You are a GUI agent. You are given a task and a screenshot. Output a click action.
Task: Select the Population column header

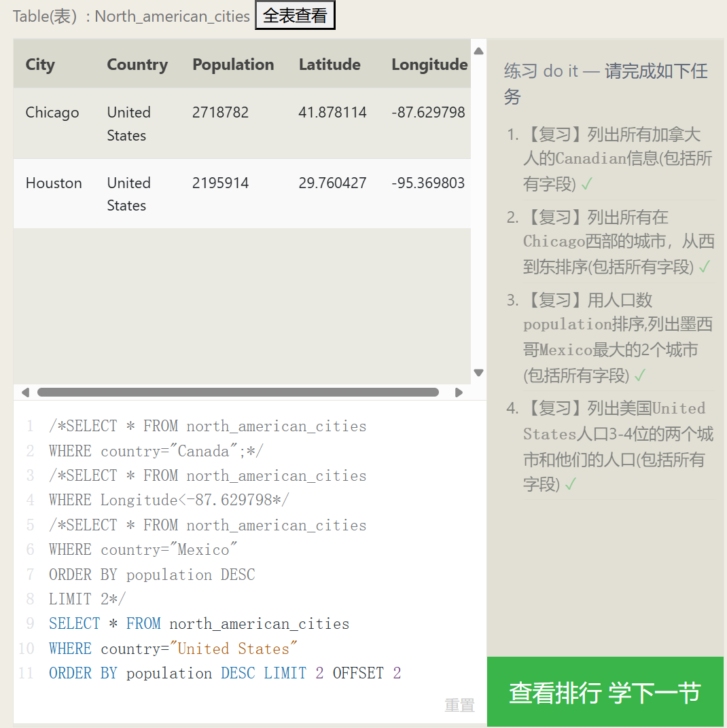[x=233, y=65]
